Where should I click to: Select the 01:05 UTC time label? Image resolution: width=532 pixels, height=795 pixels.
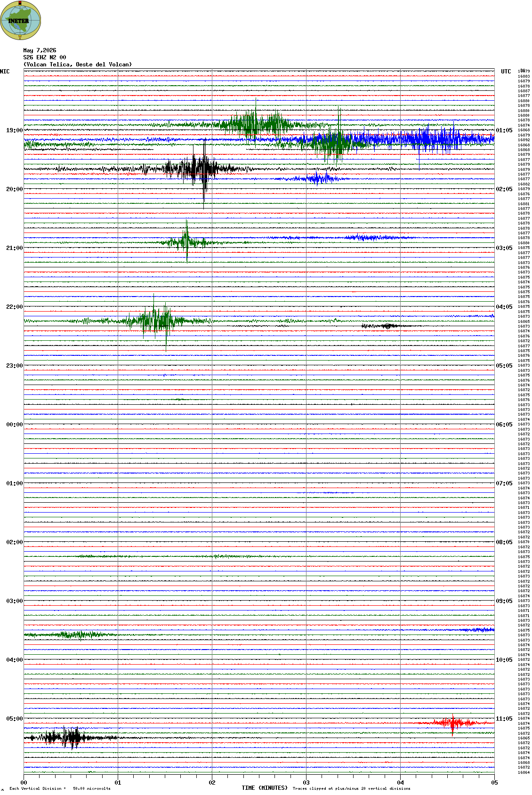coord(504,130)
